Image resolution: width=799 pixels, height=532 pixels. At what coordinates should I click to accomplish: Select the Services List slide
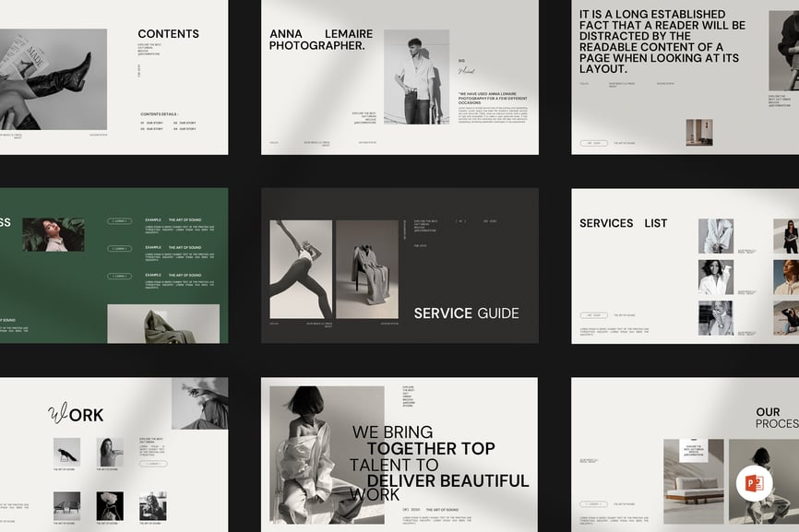tap(685, 266)
